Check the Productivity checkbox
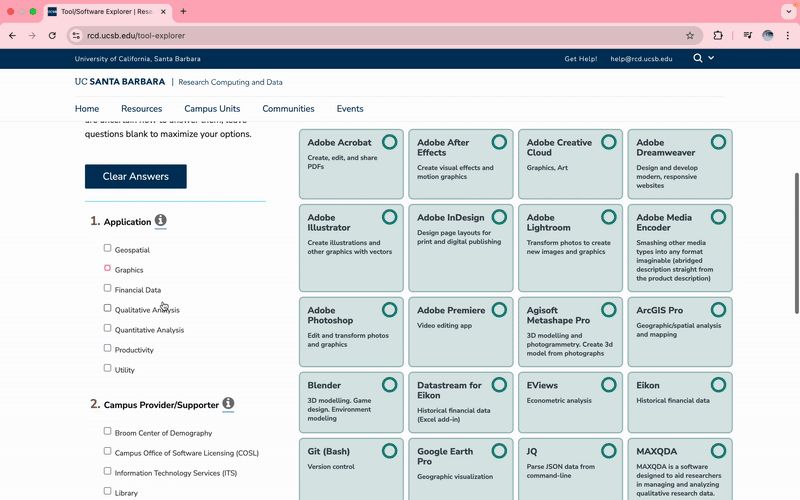The image size is (800, 500). pyautogui.click(x=107, y=348)
